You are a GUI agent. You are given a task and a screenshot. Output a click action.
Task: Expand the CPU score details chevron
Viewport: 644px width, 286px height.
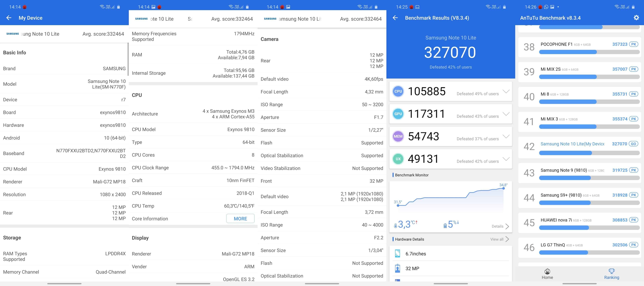[x=506, y=91]
